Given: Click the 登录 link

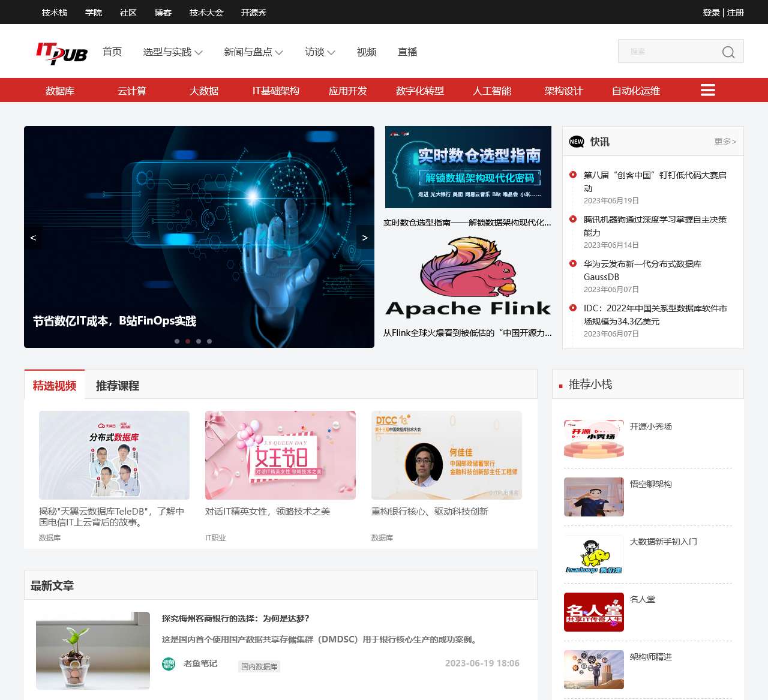Looking at the screenshot, I should pyautogui.click(x=712, y=12).
